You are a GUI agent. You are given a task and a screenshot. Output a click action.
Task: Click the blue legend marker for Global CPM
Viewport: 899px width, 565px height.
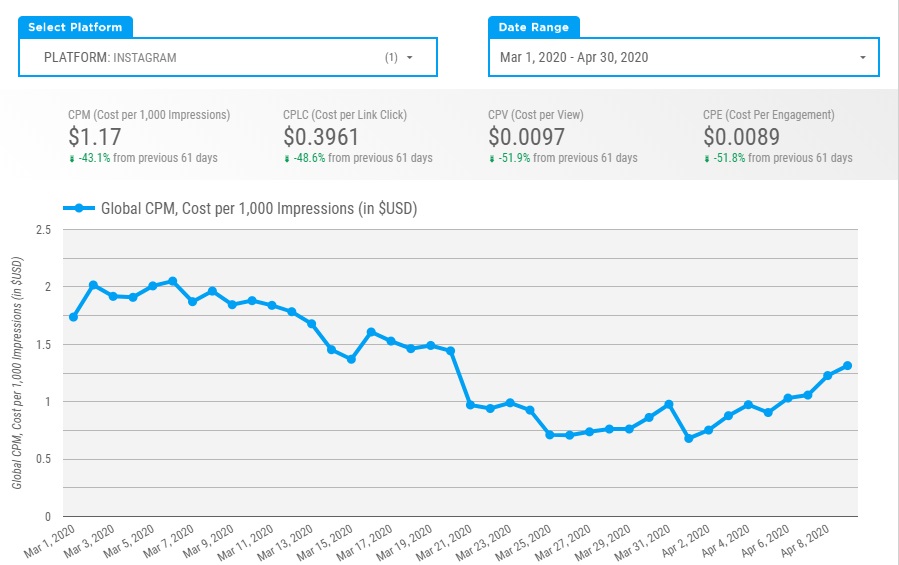(x=78, y=208)
